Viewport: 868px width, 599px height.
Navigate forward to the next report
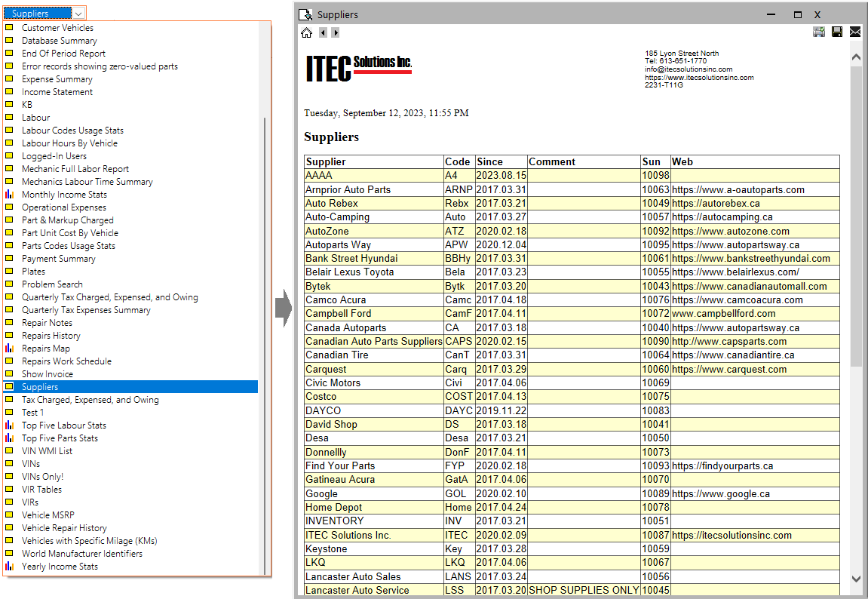334,32
